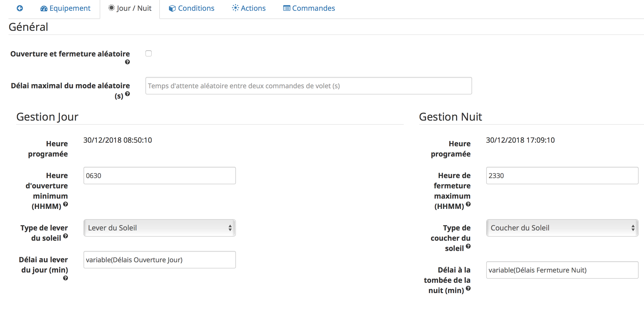The image size is (644, 310).
Task: Click the back arrow icon
Action: [20, 8]
